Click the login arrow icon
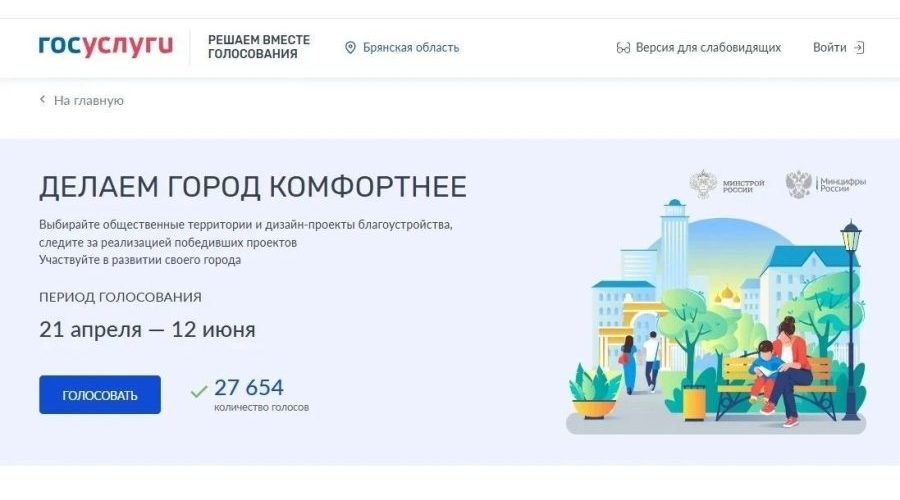Screen dimensions: 900x500 pyautogui.click(x=859, y=47)
